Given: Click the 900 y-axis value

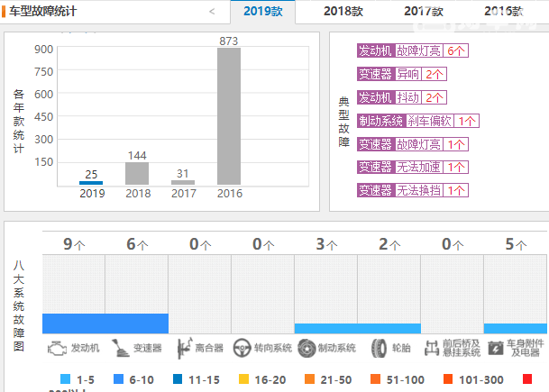Looking at the screenshot, I should coord(44,50).
